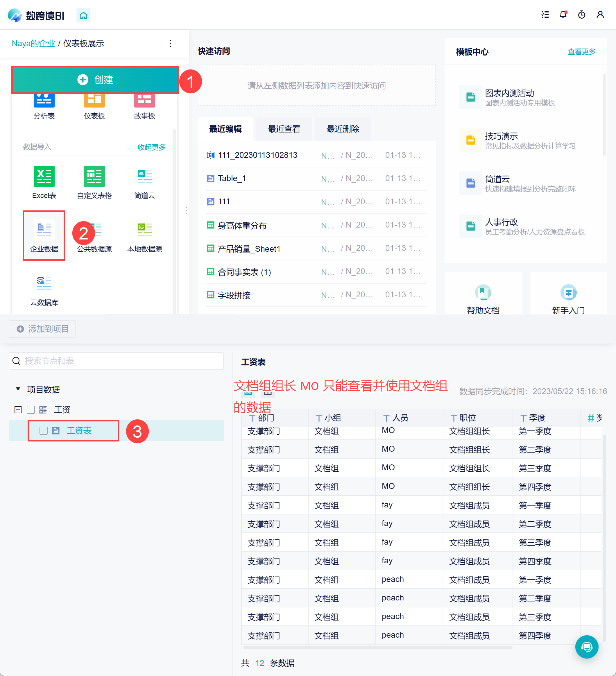Check the 工资表 table checkbox

point(44,430)
